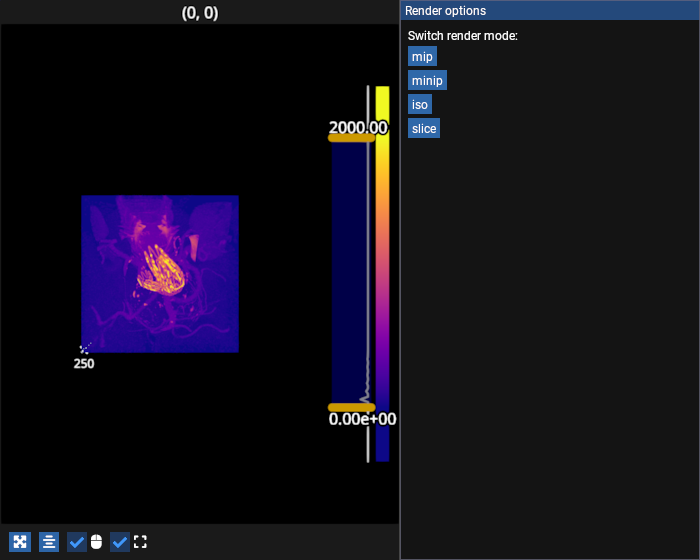Image resolution: width=700 pixels, height=560 pixels.
Task: Click the fullscreen brackets icon
Action: 140,542
